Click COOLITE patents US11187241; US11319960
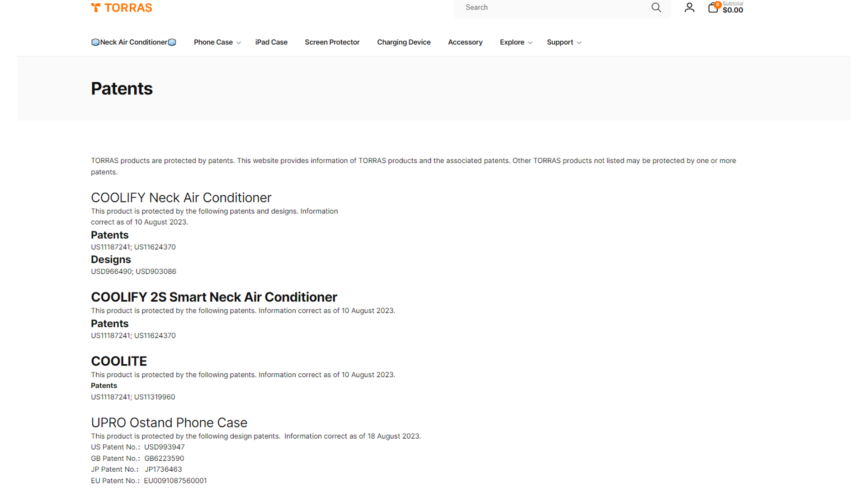Screen dimensions: 868x488 tap(133, 397)
